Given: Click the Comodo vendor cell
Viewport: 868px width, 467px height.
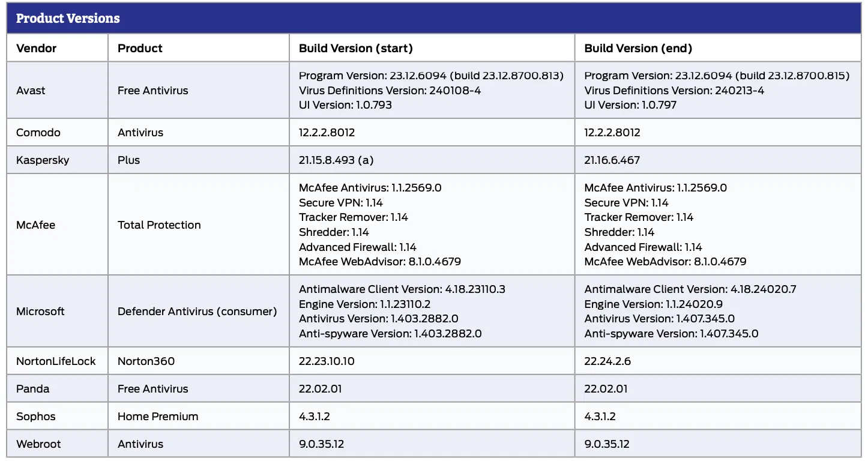Looking at the screenshot, I should [38, 133].
